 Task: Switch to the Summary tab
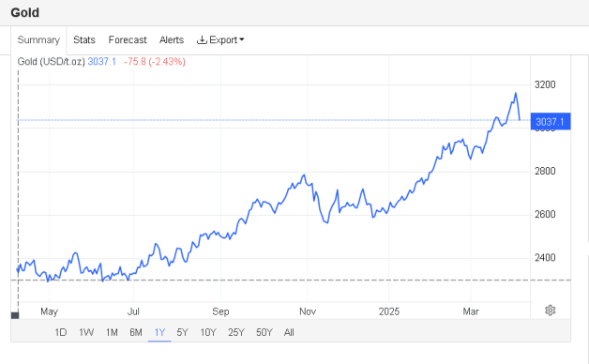coord(38,39)
